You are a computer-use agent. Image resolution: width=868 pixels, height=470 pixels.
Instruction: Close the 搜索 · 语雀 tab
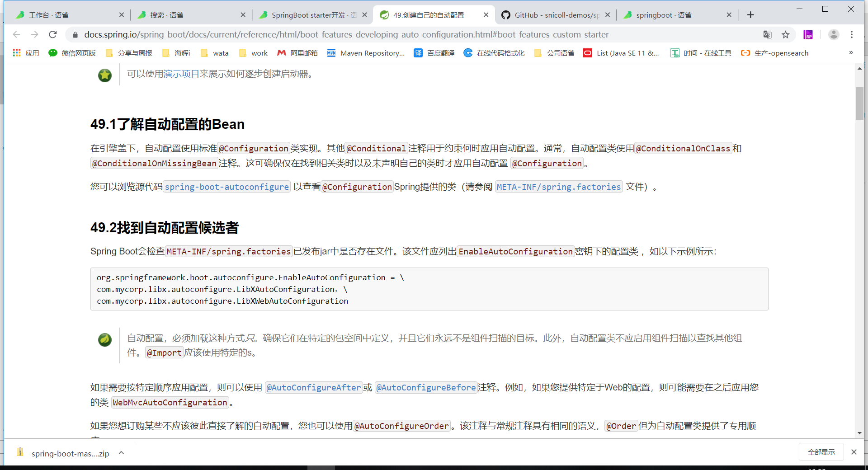pos(243,15)
